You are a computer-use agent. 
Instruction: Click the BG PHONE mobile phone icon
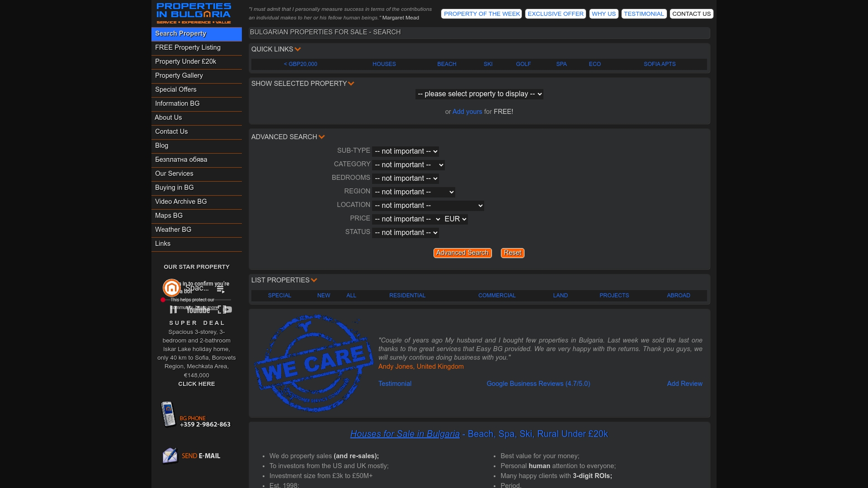[x=169, y=413]
